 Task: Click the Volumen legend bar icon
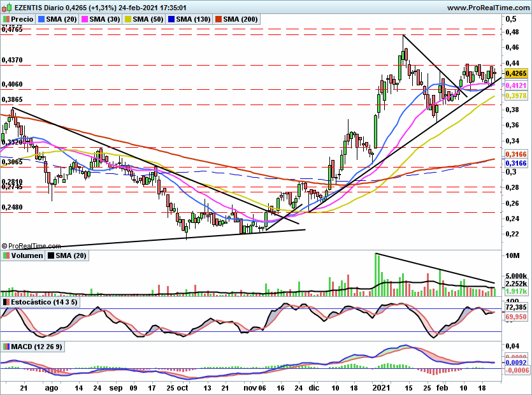point(6,255)
